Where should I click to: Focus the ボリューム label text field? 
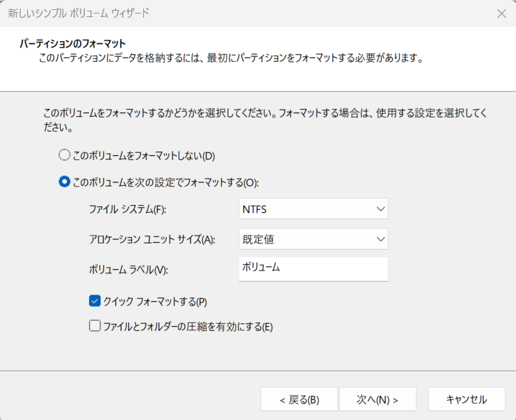[314, 269]
